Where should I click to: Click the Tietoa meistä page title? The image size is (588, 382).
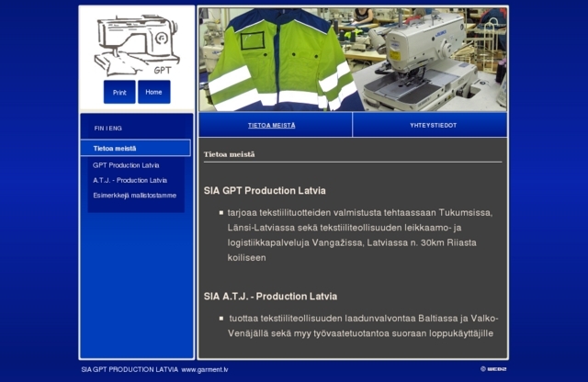(x=229, y=154)
